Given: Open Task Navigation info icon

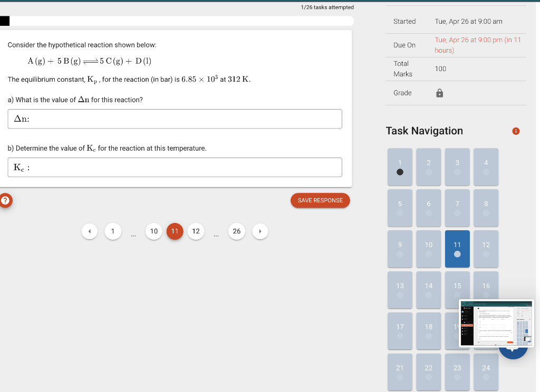Looking at the screenshot, I should 516,131.
